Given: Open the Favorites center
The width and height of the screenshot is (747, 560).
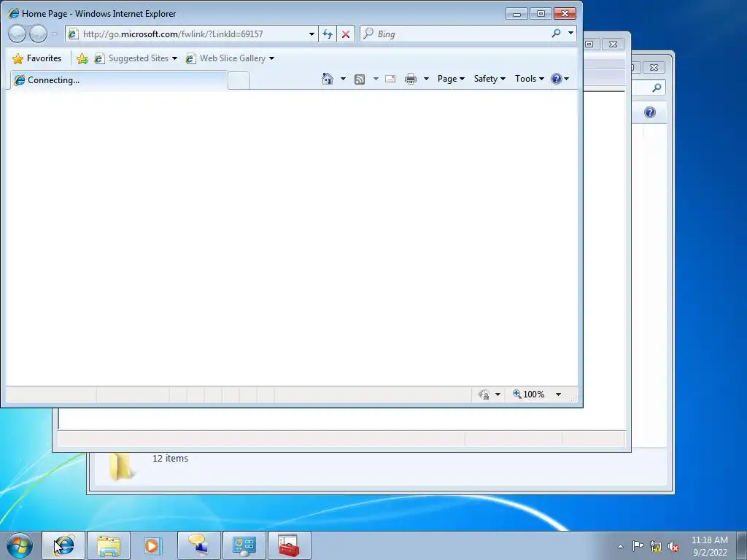Looking at the screenshot, I should tap(37, 58).
